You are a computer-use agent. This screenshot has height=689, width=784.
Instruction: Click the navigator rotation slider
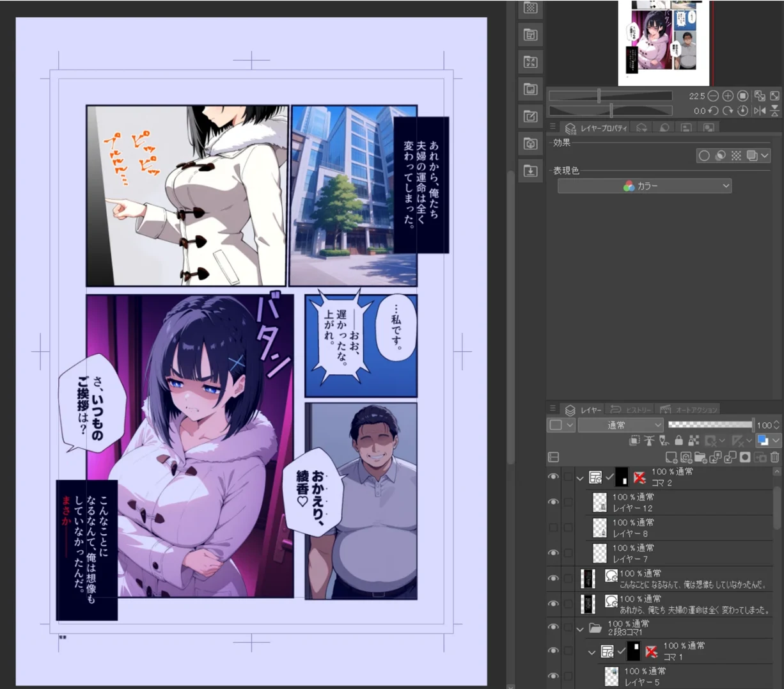coord(611,111)
